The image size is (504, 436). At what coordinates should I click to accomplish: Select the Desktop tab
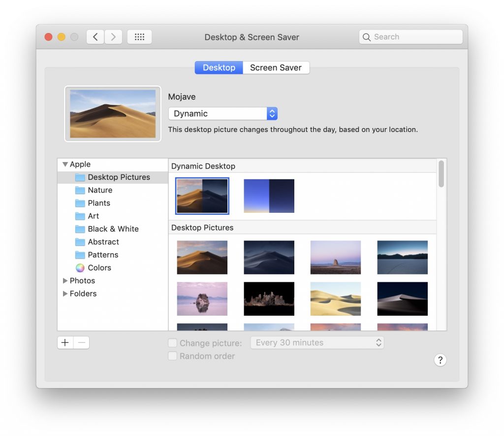coord(219,67)
